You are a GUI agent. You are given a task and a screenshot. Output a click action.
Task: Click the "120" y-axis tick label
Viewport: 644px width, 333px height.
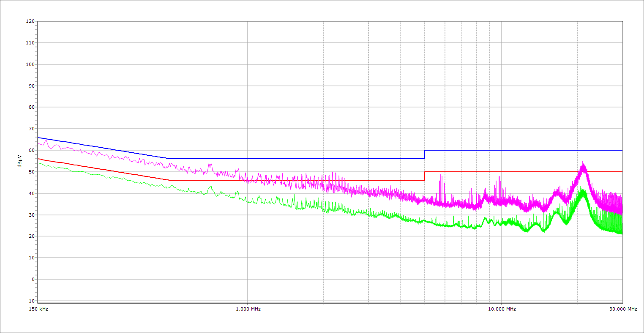click(x=30, y=22)
